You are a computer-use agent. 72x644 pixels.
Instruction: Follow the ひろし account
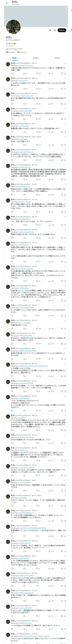click(x=62, y=30)
